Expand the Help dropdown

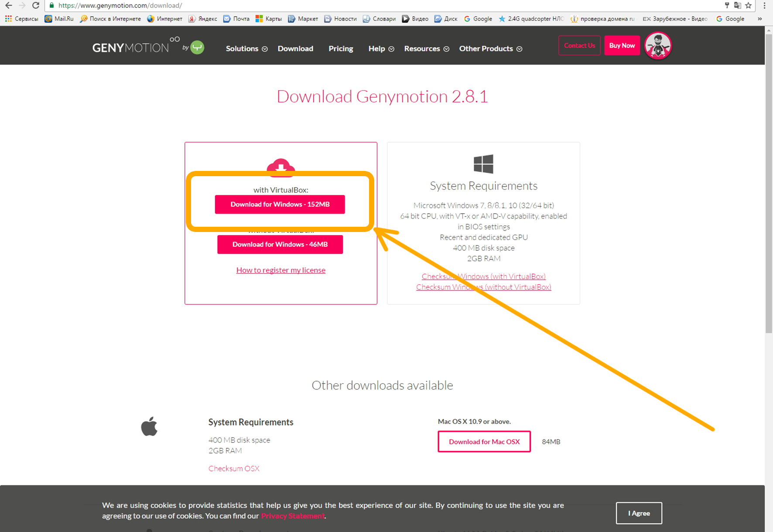[x=381, y=48]
